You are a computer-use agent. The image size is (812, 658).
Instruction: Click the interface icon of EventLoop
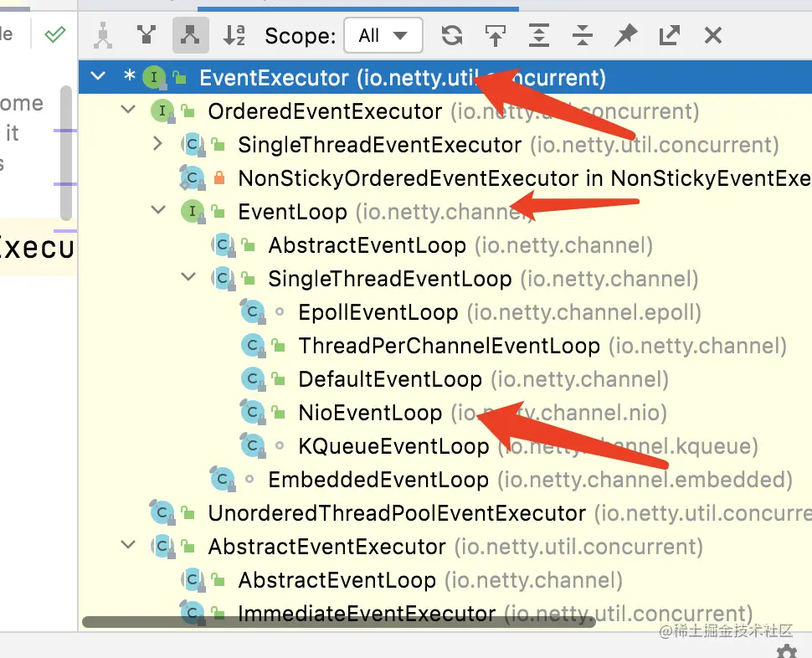click(x=193, y=212)
